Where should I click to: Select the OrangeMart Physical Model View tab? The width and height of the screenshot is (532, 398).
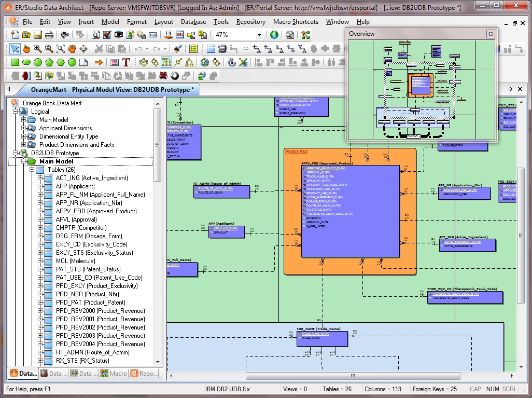tap(113, 90)
